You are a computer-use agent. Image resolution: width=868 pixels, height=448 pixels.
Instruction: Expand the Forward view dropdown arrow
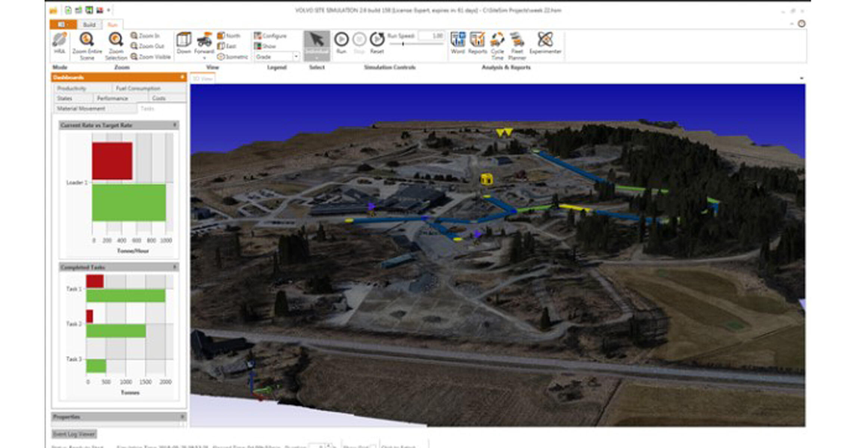pos(204,58)
